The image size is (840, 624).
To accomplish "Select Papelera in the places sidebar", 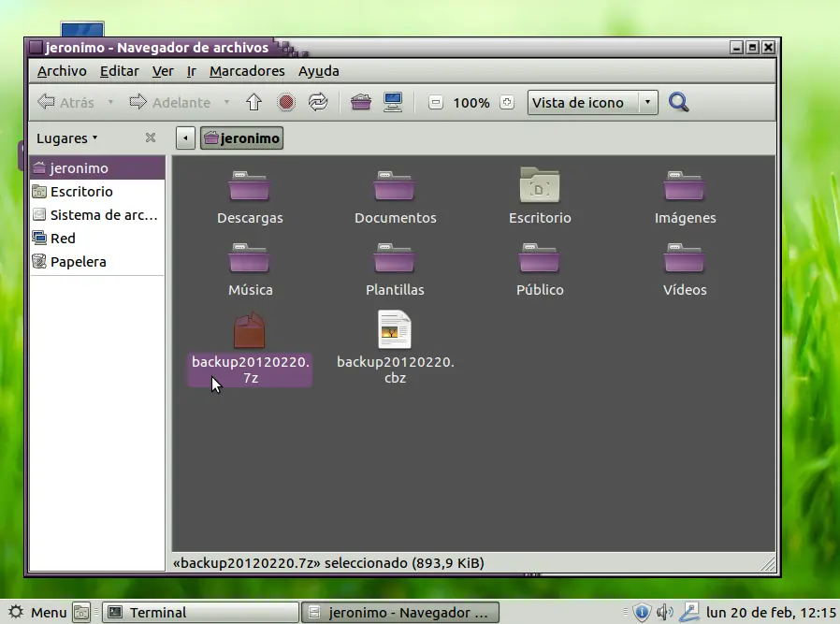I will pos(97,262).
